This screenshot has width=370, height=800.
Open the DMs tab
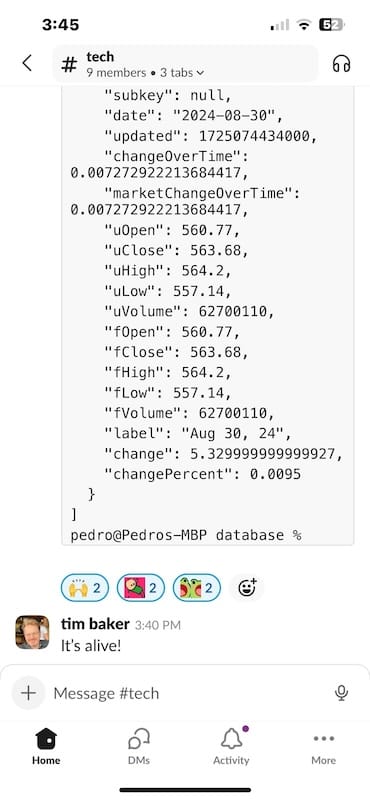(x=139, y=746)
